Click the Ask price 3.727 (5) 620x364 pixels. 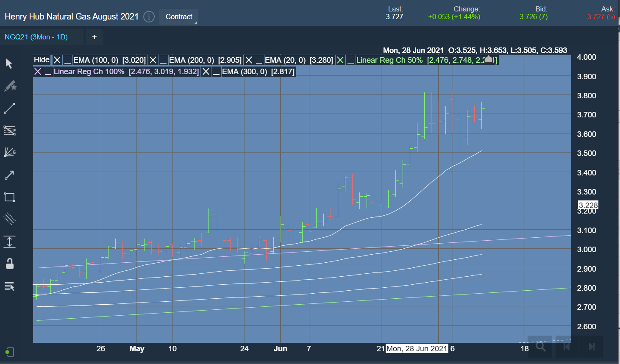tap(601, 17)
